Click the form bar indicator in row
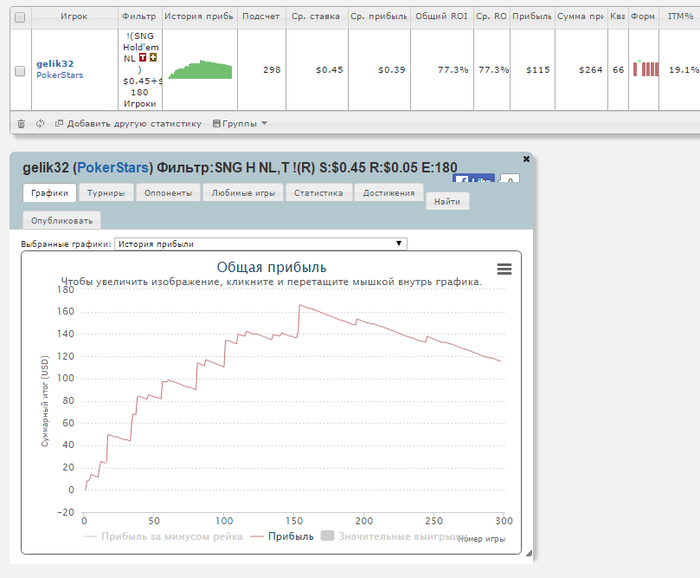 coord(646,69)
